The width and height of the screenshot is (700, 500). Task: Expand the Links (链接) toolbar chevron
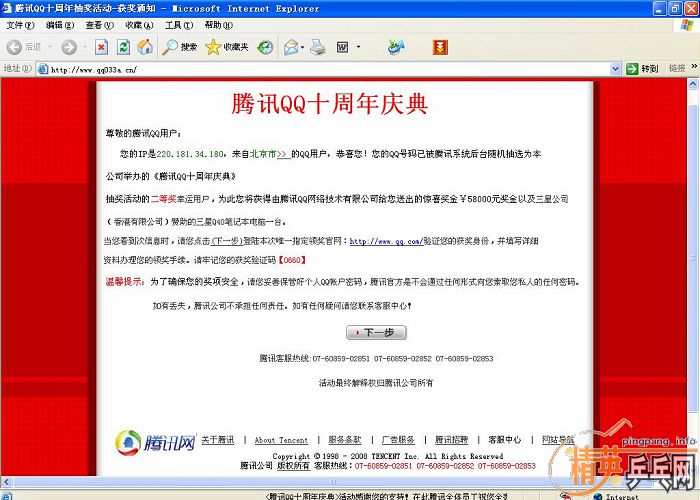(694, 67)
